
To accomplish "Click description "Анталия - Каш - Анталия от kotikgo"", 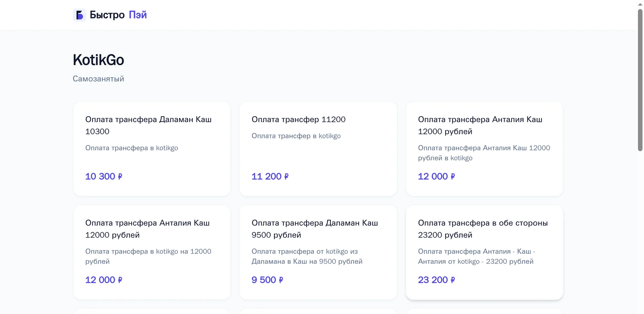I will [477, 257].
